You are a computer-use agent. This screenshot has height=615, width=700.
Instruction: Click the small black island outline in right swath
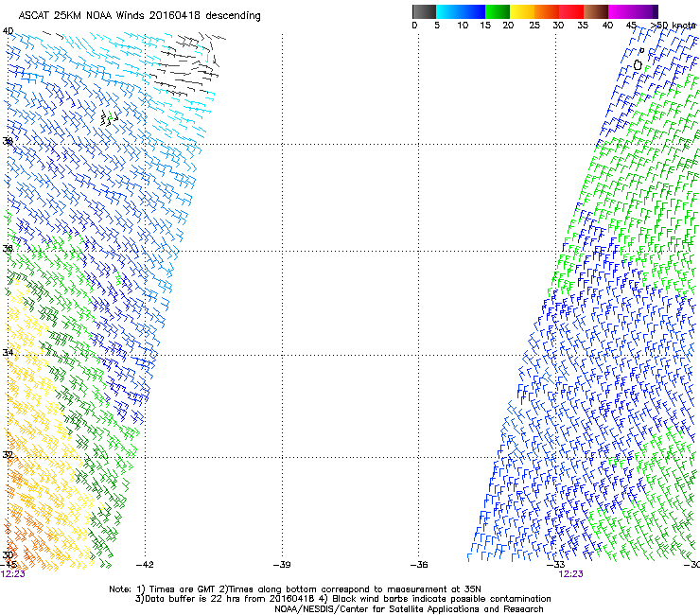(638, 65)
